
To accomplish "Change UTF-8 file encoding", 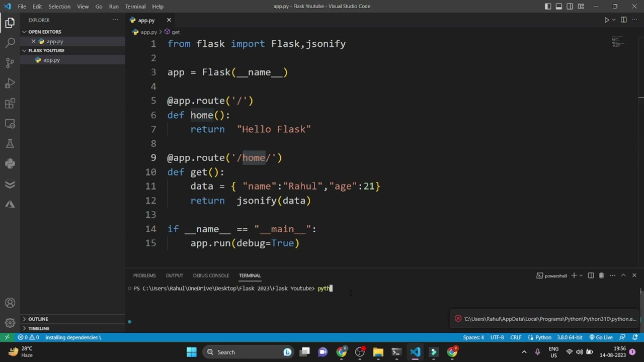I will [x=497, y=337].
